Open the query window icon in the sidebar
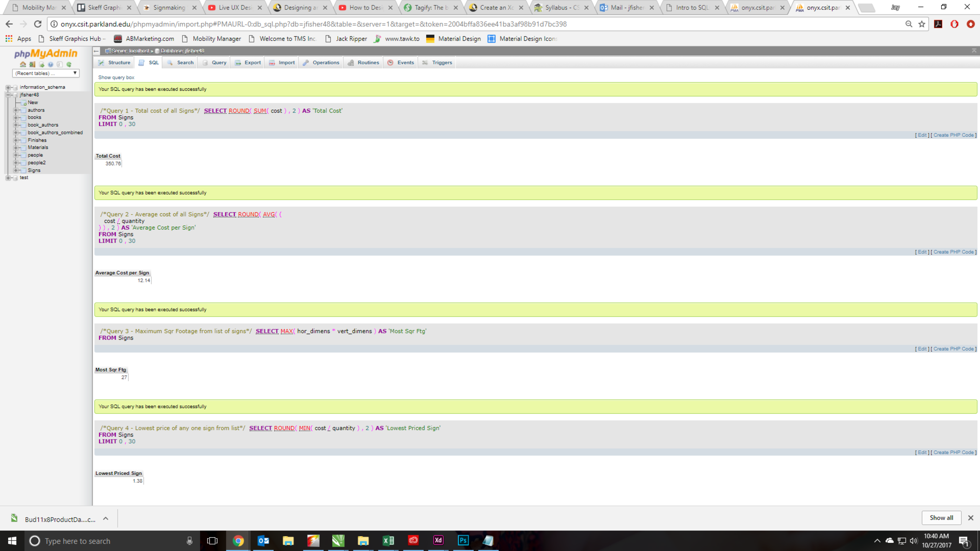Viewport: 980px width, 551px height. (42, 64)
